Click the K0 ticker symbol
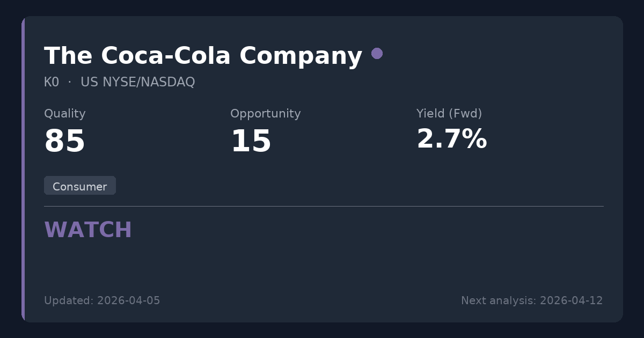Image resolution: width=644 pixels, height=338 pixels. pyautogui.click(x=52, y=82)
